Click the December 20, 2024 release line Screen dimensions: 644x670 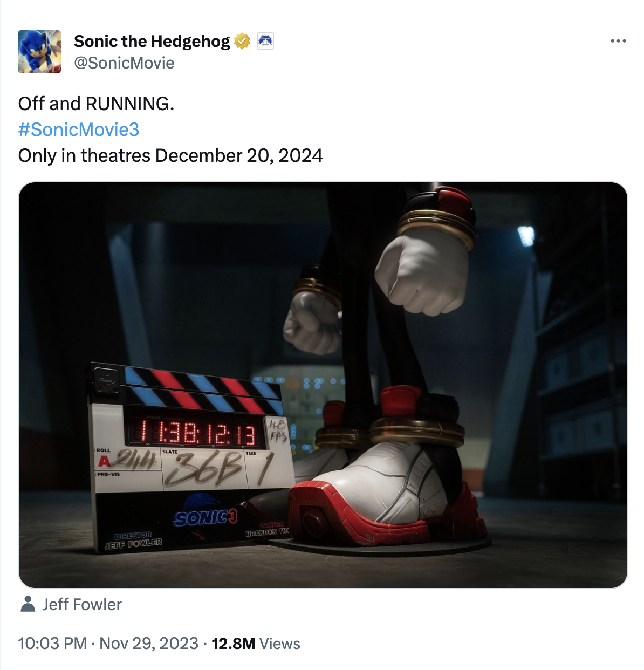(170, 155)
